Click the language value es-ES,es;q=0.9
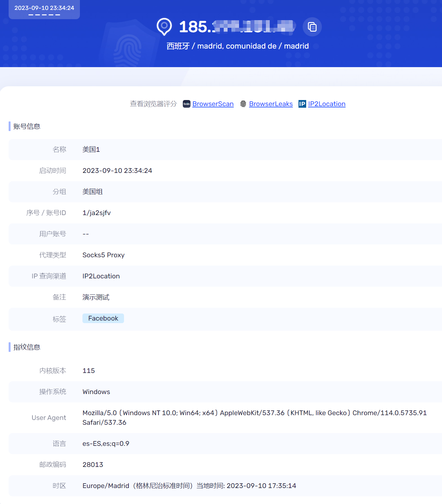 click(106, 444)
